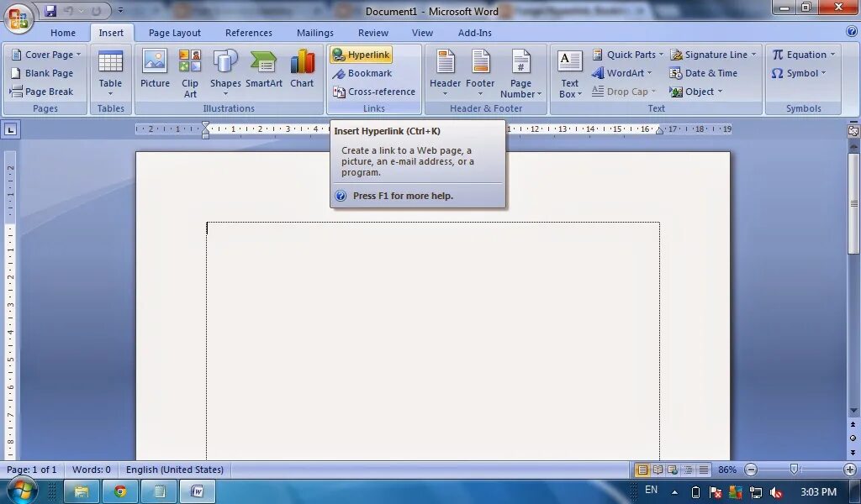Select the Insert ribbon tab
The height and width of the screenshot is (504, 861).
[x=111, y=33]
